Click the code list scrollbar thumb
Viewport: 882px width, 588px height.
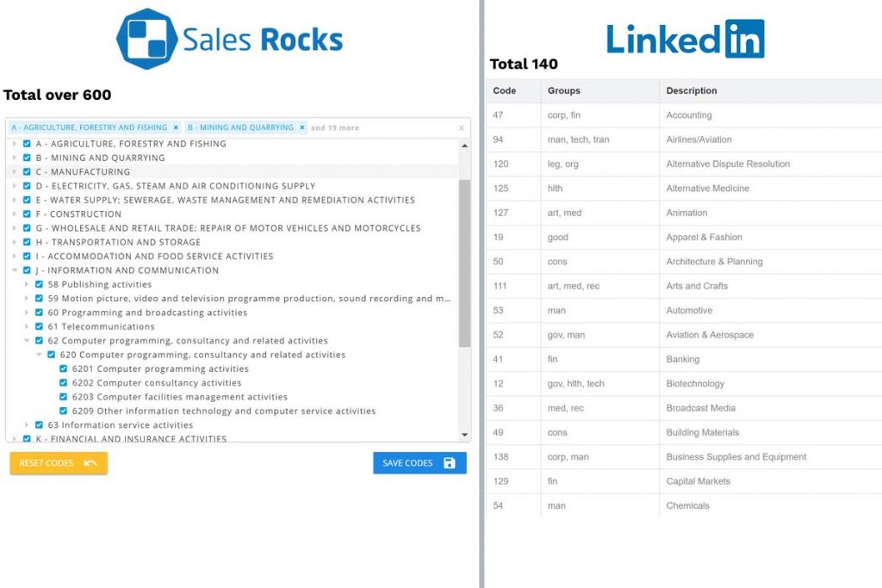[x=465, y=258]
